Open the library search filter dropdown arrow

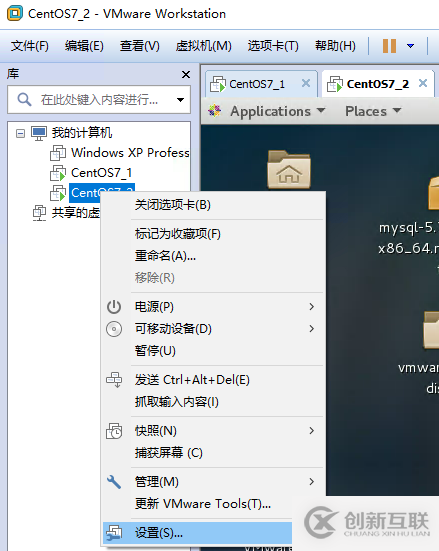[x=180, y=100]
